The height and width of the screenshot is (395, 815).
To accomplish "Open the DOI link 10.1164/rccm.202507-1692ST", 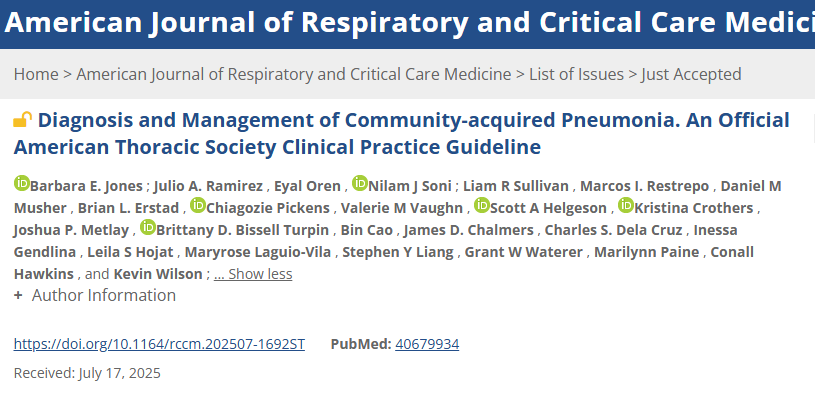I will pyautogui.click(x=159, y=344).
